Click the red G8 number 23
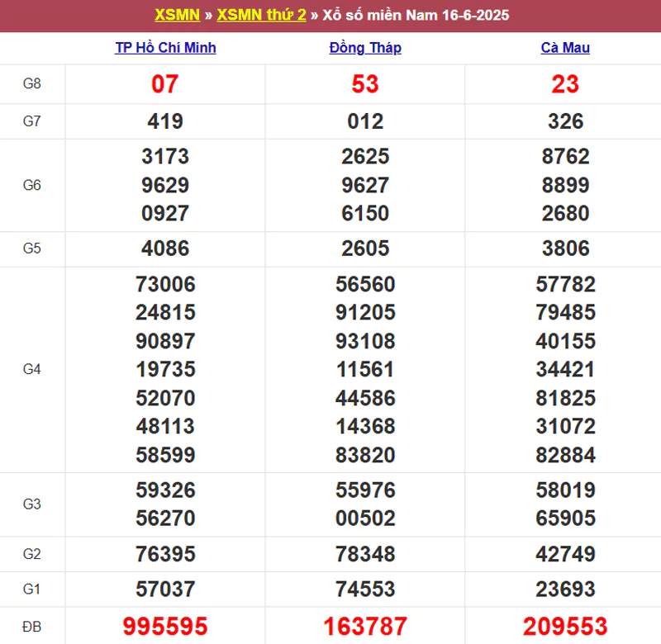The width and height of the screenshot is (661, 644). point(565,84)
